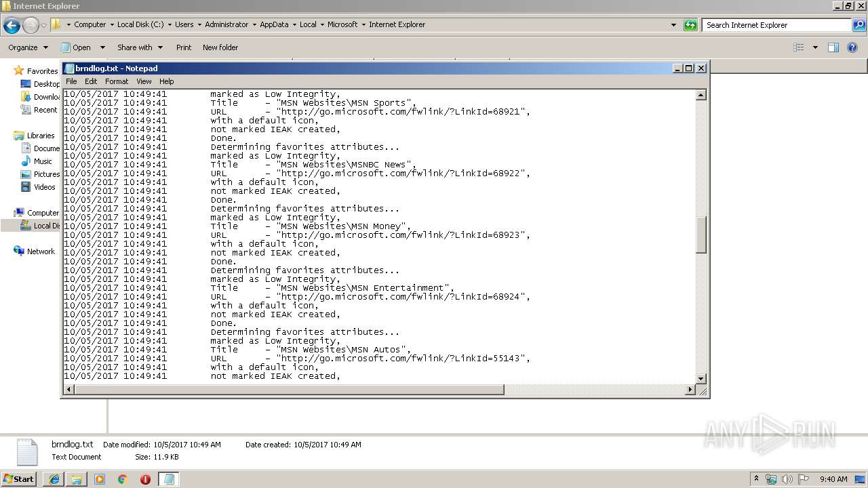
Task: Click the search magnifier icon in Explorer
Action: (x=859, y=25)
